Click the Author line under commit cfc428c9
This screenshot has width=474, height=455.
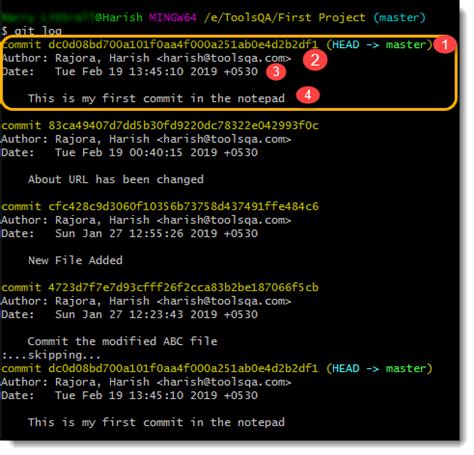[146, 220]
